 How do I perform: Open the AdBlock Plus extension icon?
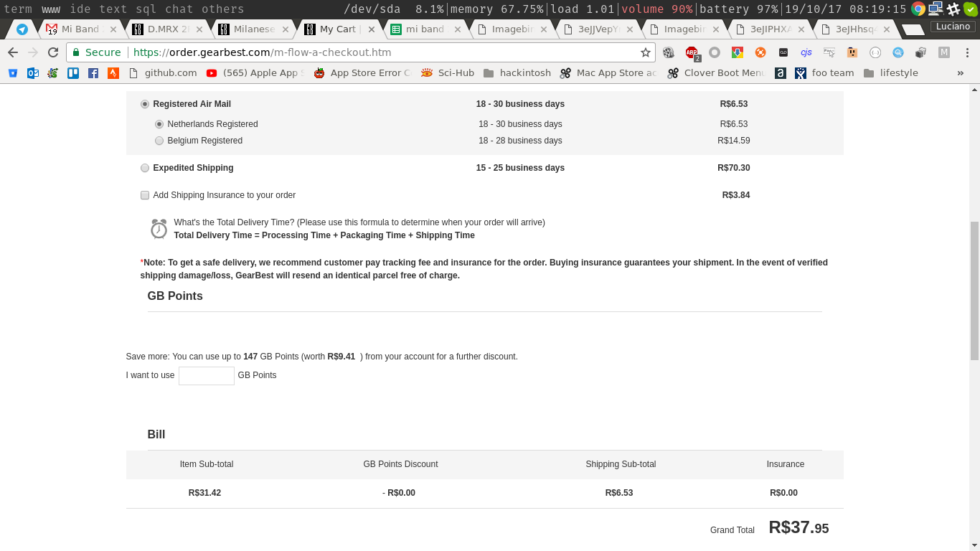[692, 52]
